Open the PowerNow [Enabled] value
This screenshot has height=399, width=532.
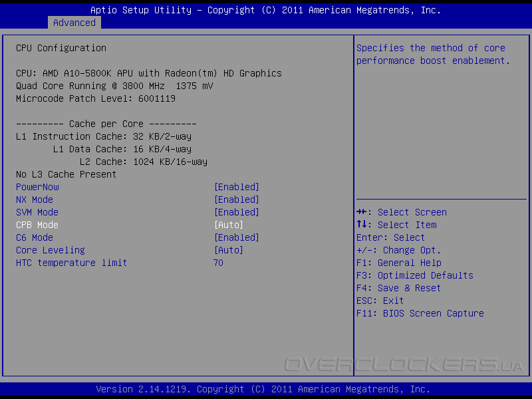point(237,187)
